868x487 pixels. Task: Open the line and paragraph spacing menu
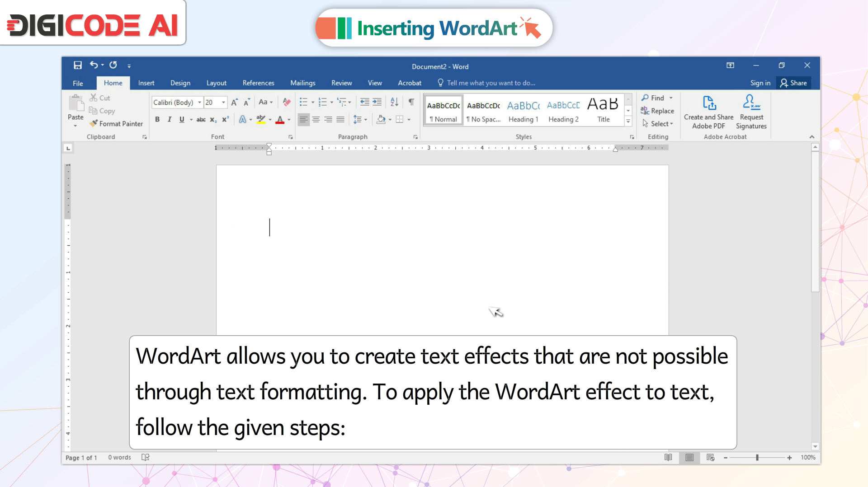click(360, 120)
